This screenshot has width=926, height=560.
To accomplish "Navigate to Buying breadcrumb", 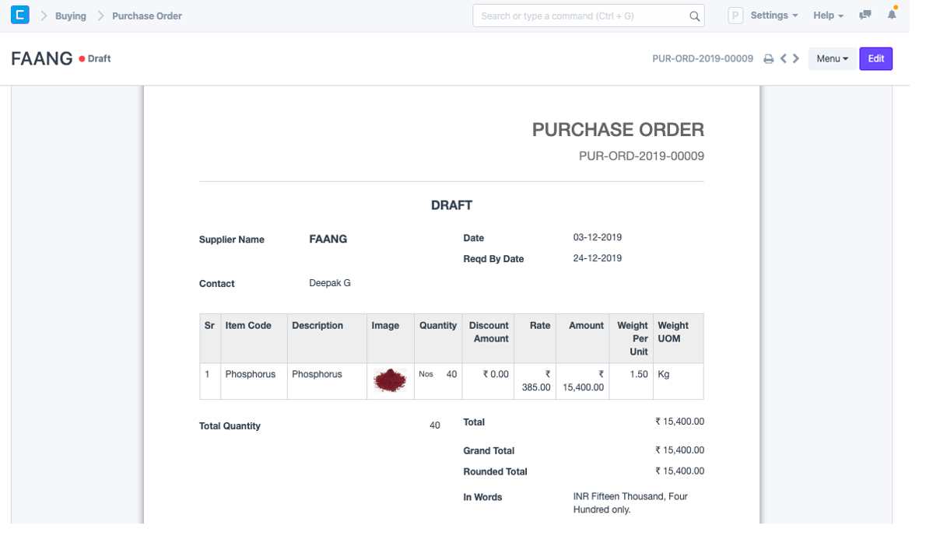I will 71,16.
